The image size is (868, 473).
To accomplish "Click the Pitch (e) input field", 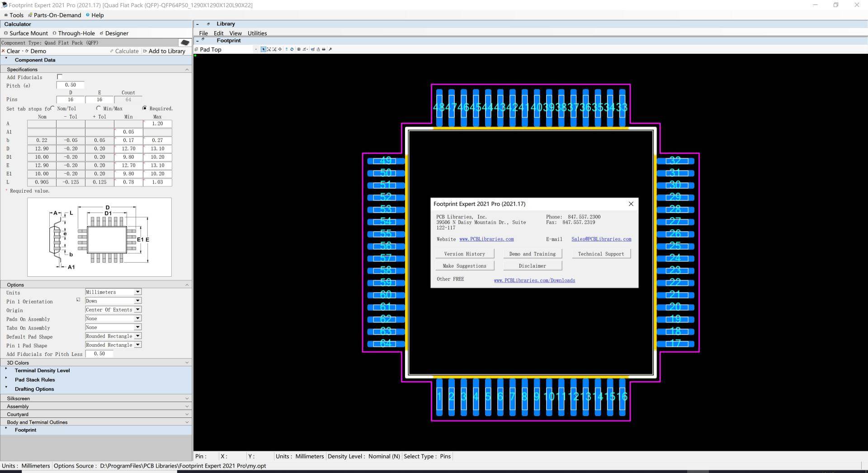I will 71,85.
